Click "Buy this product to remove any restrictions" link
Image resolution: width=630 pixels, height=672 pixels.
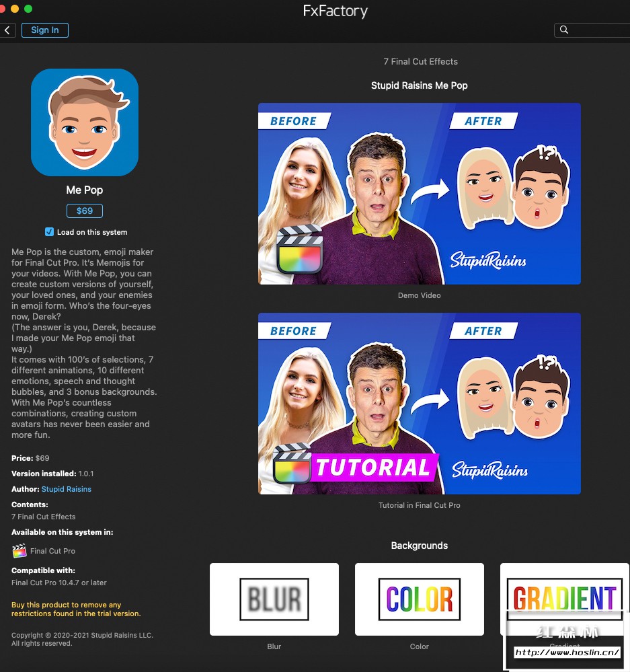pyautogui.click(x=76, y=609)
